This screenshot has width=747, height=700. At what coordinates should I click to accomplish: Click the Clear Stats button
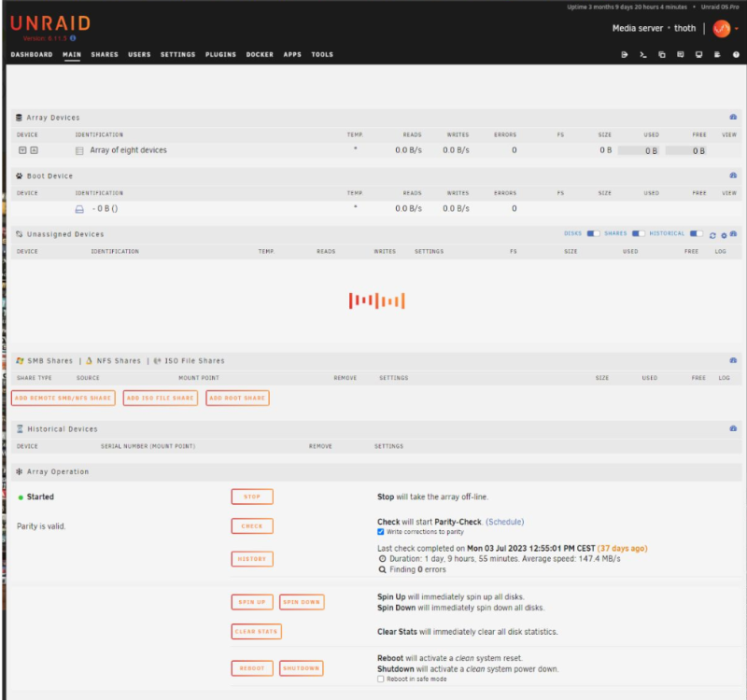256,632
